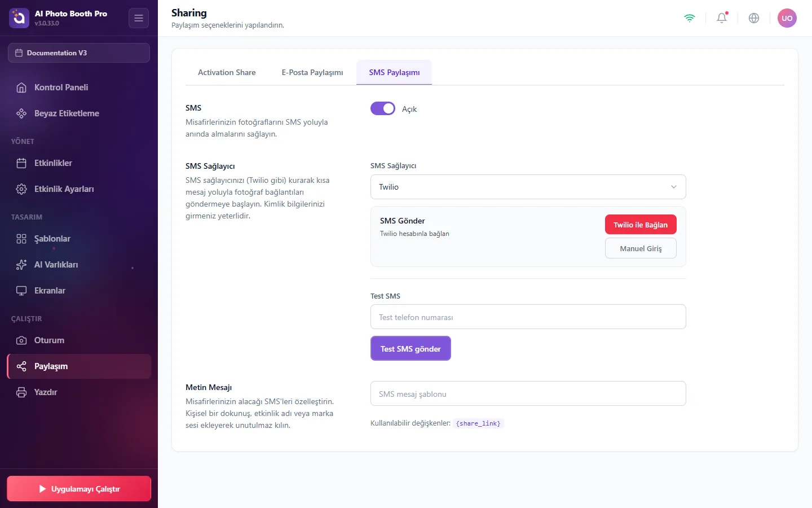Click the Etkinlik Ayarları gear icon
This screenshot has width=812, height=508.
click(21, 189)
